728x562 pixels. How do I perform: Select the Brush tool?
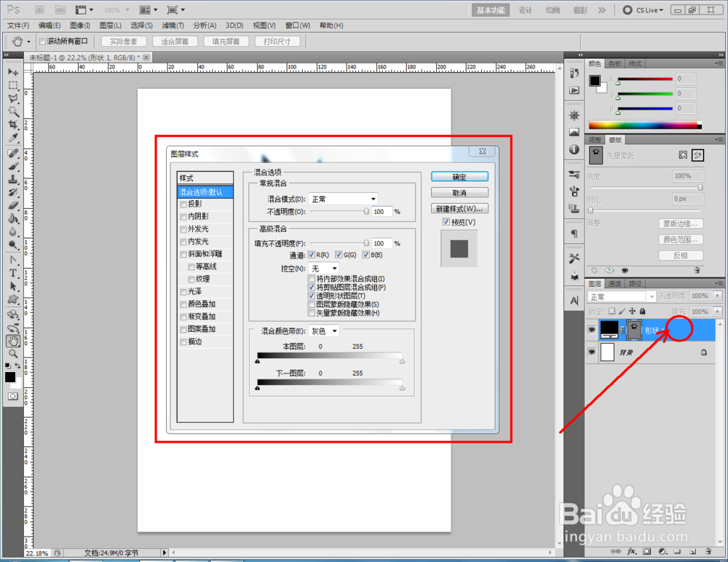point(13,166)
